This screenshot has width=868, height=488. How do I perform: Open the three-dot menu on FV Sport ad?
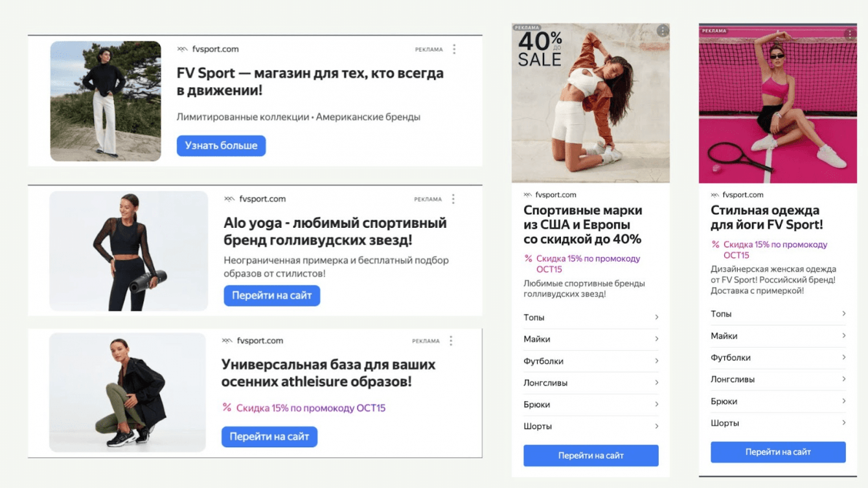click(454, 49)
